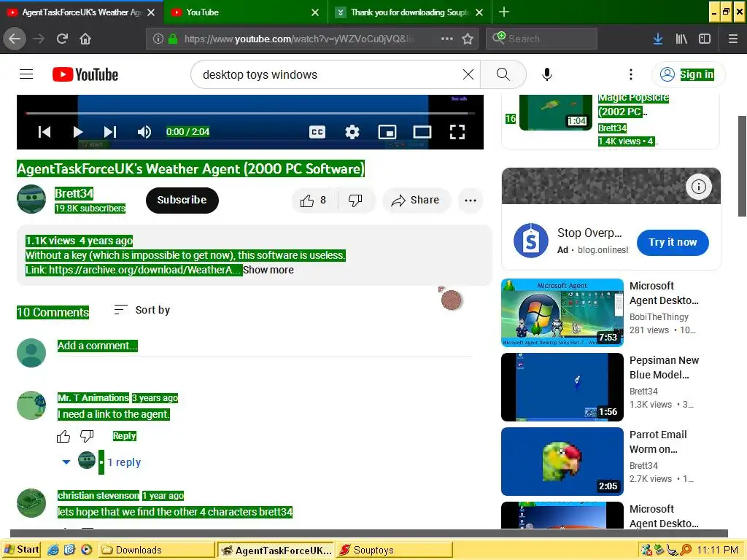
Task: Play the video
Action: tap(77, 132)
